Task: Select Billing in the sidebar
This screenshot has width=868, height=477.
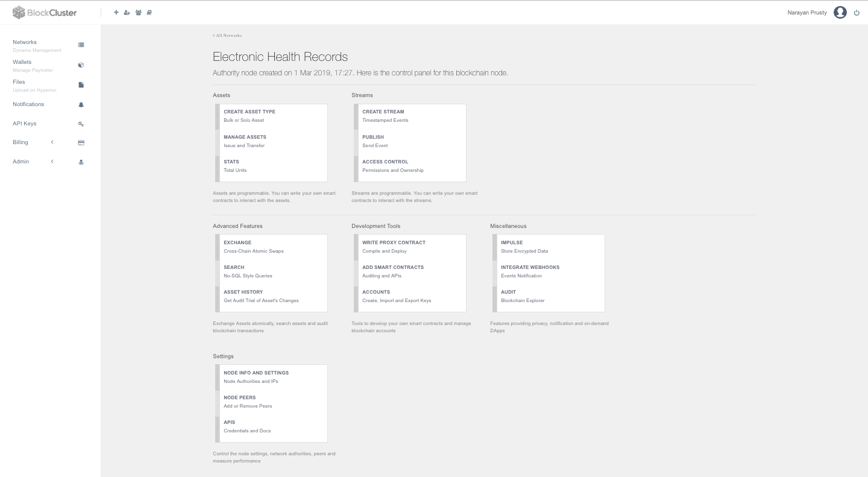Action: pos(20,142)
